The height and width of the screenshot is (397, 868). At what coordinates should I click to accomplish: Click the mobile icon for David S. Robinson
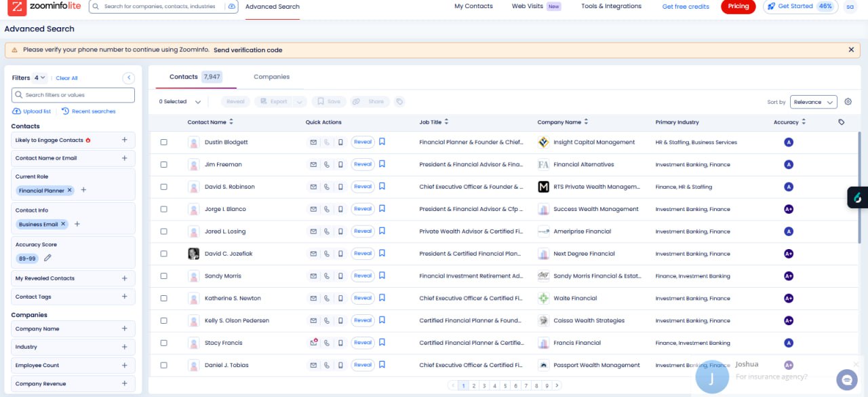click(340, 187)
